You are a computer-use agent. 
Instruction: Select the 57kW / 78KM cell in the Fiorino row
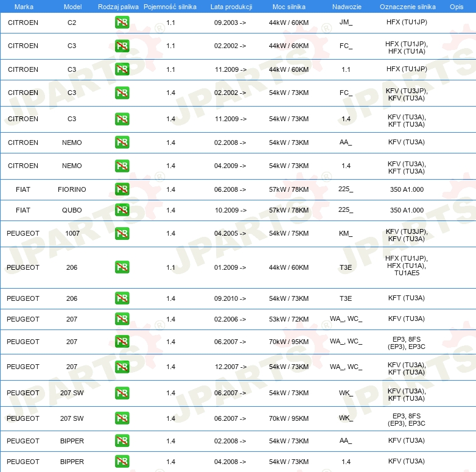[x=289, y=189]
